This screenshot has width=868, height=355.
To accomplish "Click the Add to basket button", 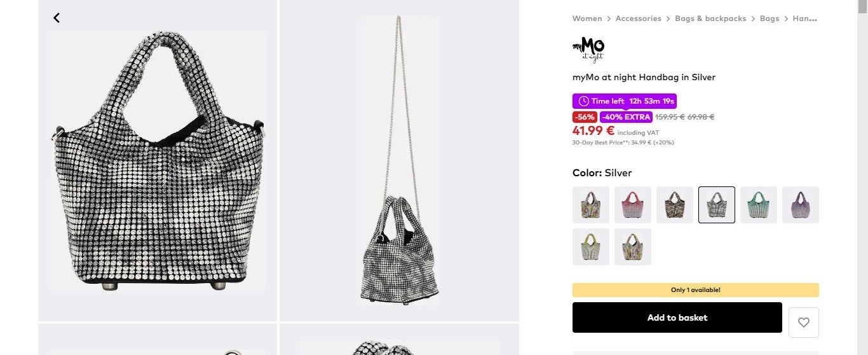I will pyautogui.click(x=677, y=317).
